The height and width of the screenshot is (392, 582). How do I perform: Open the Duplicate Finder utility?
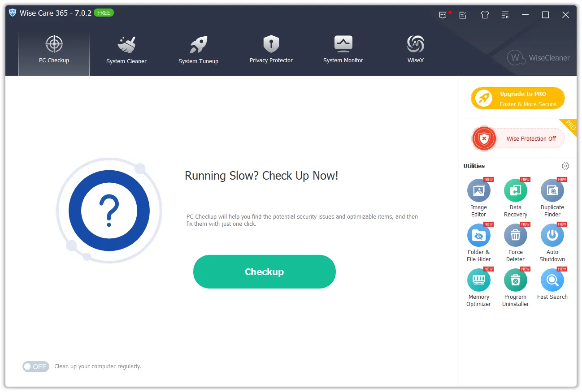pyautogui.click(x=552, y=198)
